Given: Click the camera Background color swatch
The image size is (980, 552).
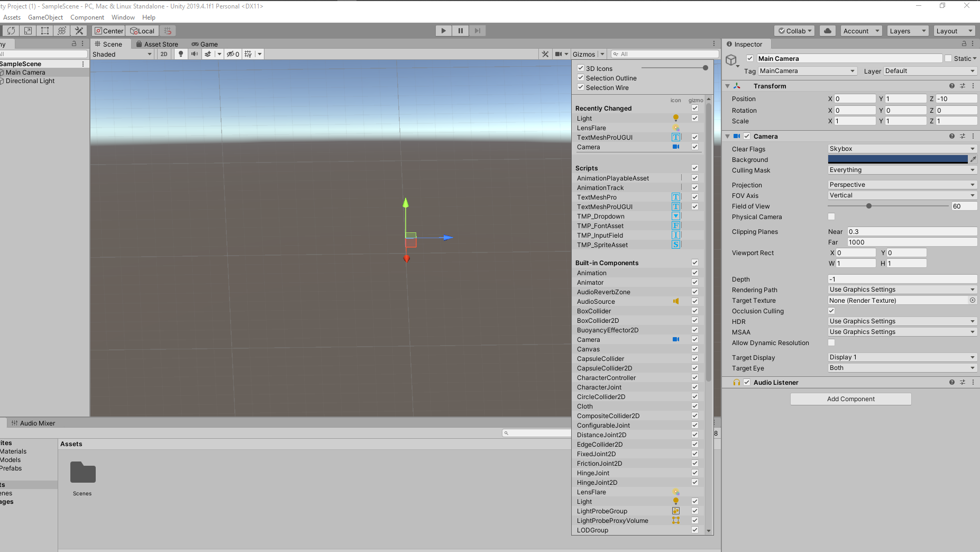Looking at the screenshot, I should (x=897, y=159).
